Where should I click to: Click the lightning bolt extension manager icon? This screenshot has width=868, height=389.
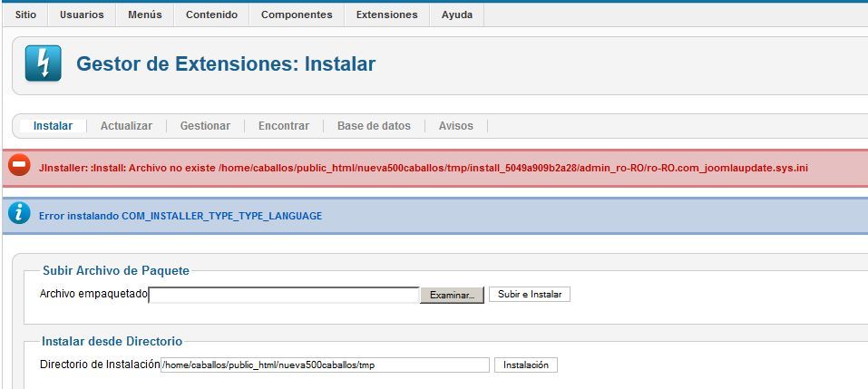coord(44,63)
